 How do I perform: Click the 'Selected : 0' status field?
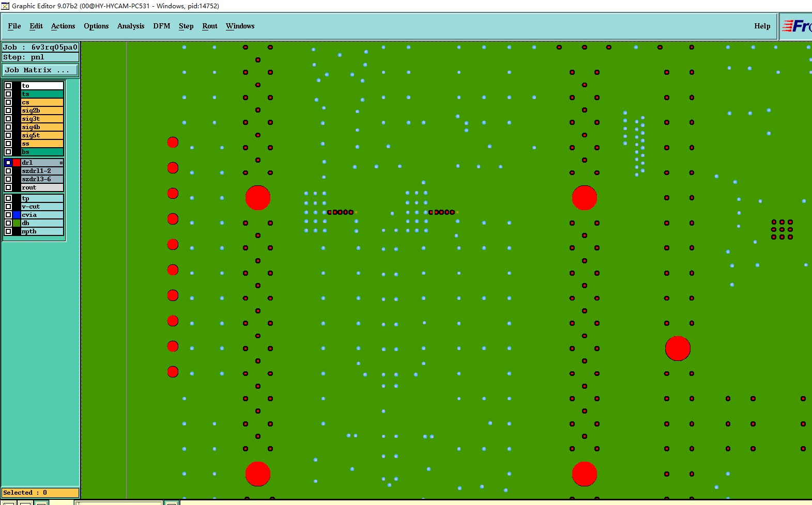[x=40, y=493]
